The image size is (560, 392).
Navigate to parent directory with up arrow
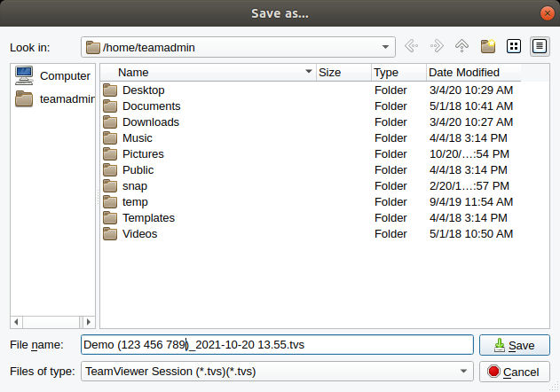pyautogui.click(x=461, y=46)
